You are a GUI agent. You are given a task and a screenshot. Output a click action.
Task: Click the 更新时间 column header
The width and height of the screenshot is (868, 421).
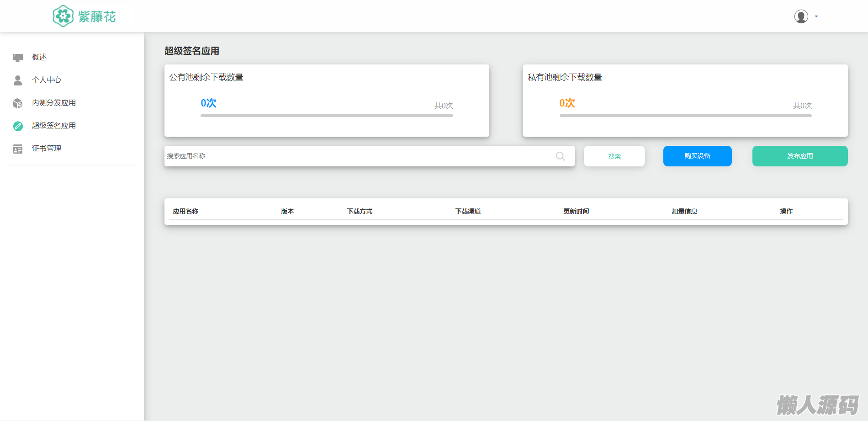click(576, 211)
